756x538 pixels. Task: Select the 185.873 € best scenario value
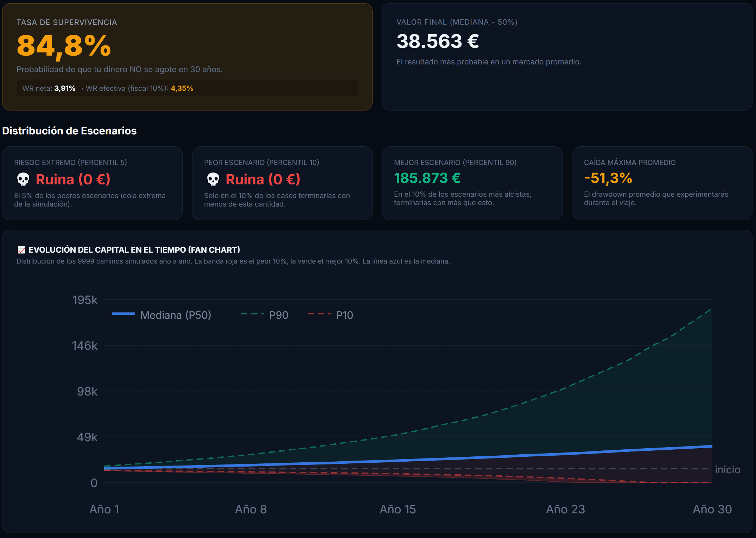pyautogui.click(x=427, y=178)
